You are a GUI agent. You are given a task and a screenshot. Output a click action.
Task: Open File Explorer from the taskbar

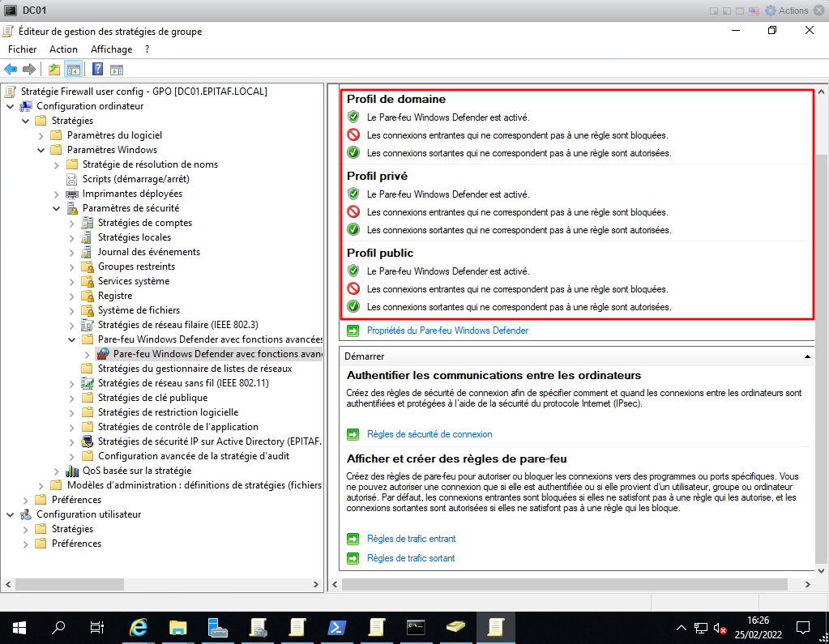click(178, 626)
